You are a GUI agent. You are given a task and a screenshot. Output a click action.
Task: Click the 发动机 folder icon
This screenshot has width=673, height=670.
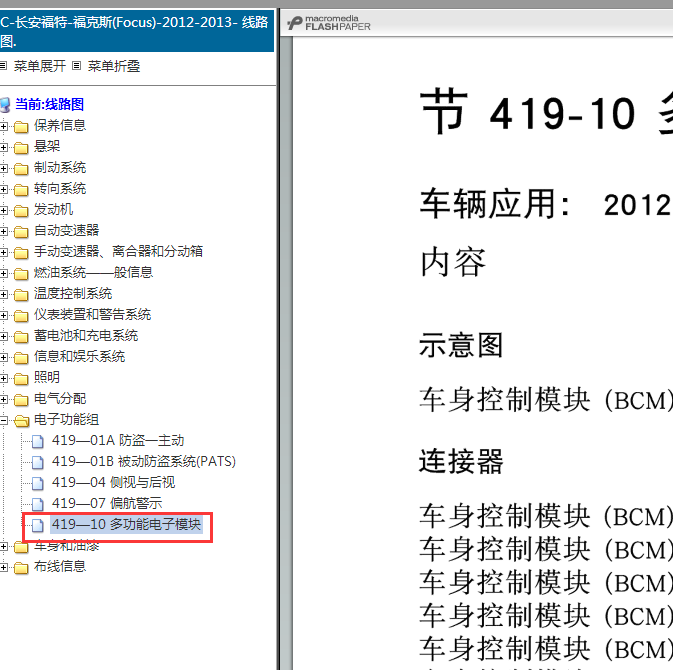21,211
